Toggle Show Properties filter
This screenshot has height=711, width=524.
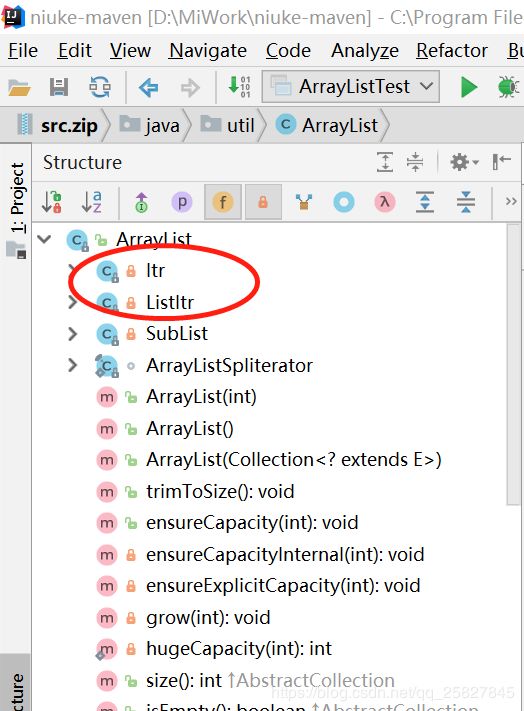182,202
